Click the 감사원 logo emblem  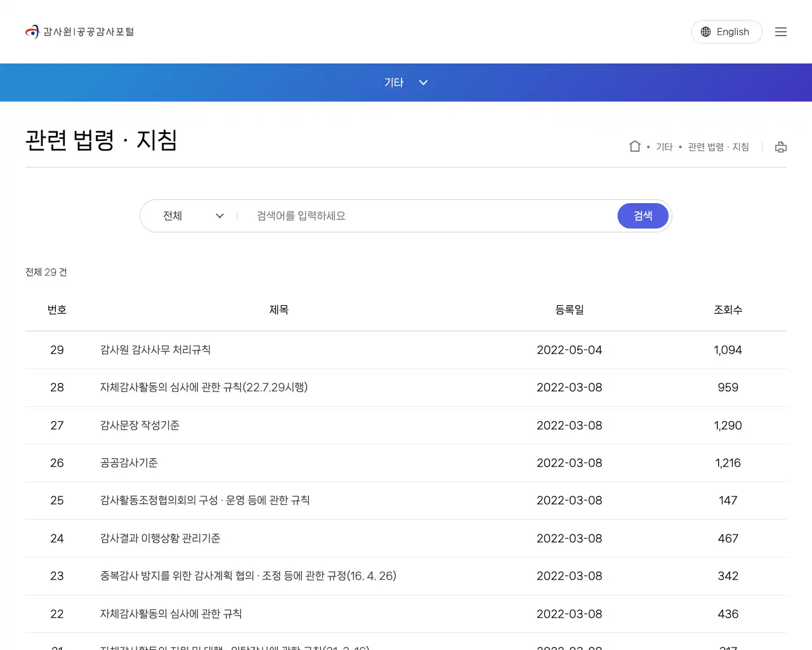32,31
